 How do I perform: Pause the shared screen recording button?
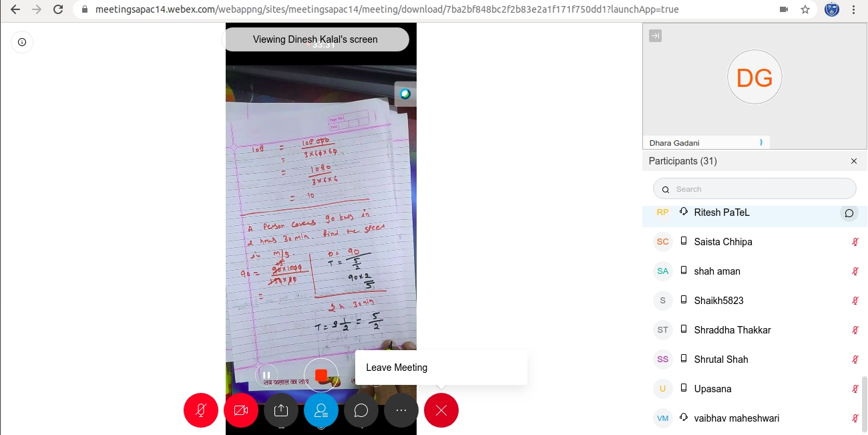(266, 376)
